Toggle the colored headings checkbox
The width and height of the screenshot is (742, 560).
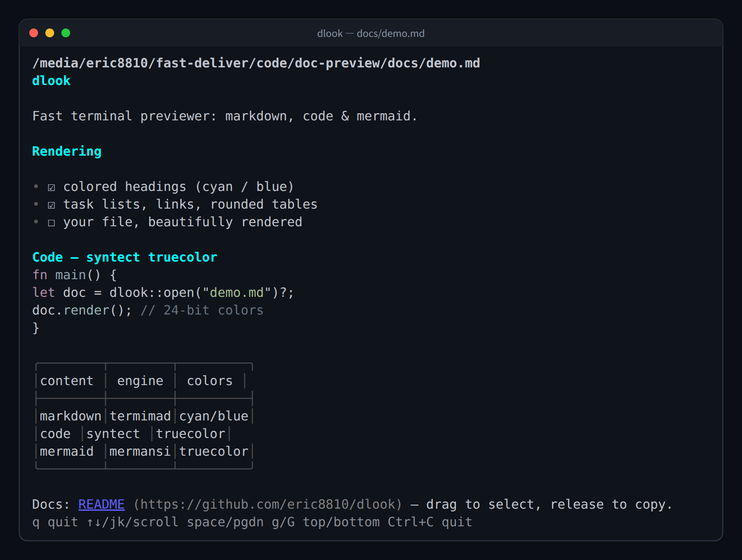pos(51,187)
